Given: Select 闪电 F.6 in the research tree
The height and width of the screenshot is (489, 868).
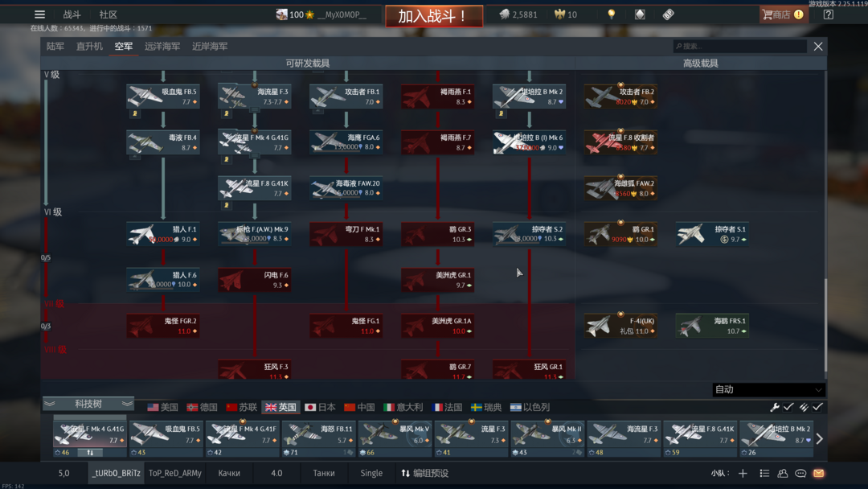Looking at the screenshot, I should pyautogui.click(x=255, y=280).
